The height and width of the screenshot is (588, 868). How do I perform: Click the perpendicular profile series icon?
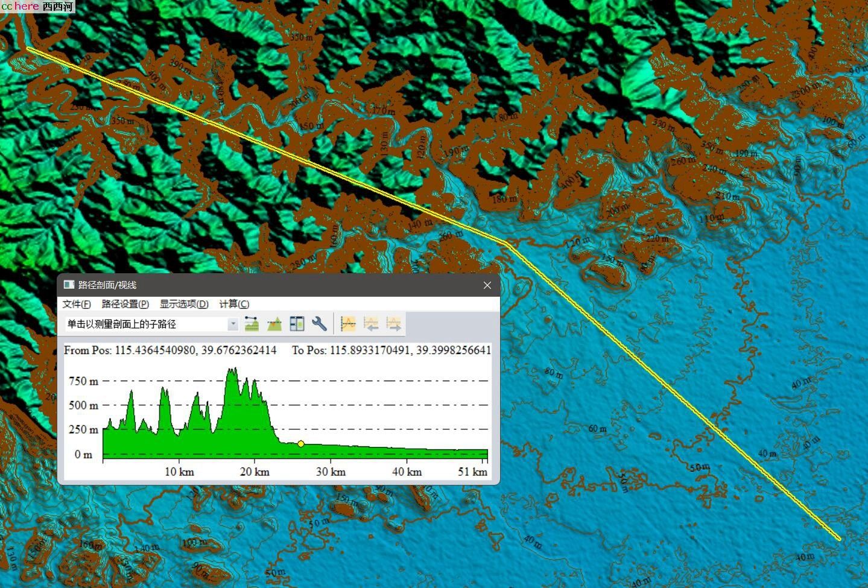click(x=348, y=324)
